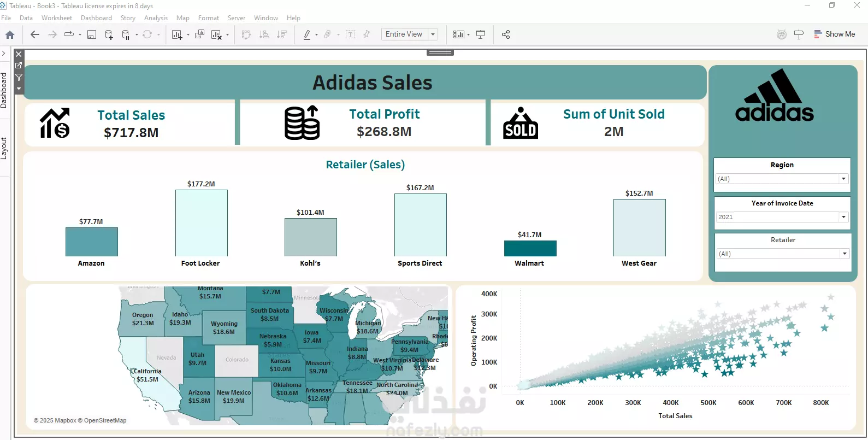Click Wyoming state on the map
The width and height of the screenshot is (868, 440).
click(224, 327)
